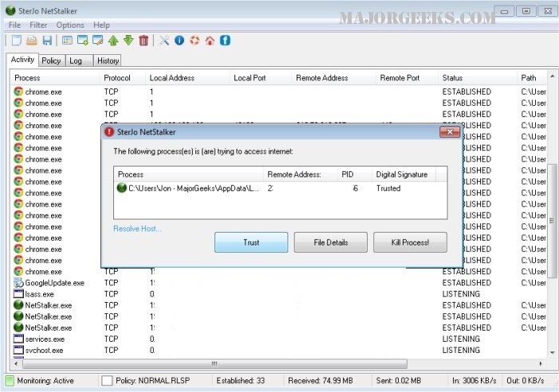Click Received: 74.99 MB in status bar

320,381
